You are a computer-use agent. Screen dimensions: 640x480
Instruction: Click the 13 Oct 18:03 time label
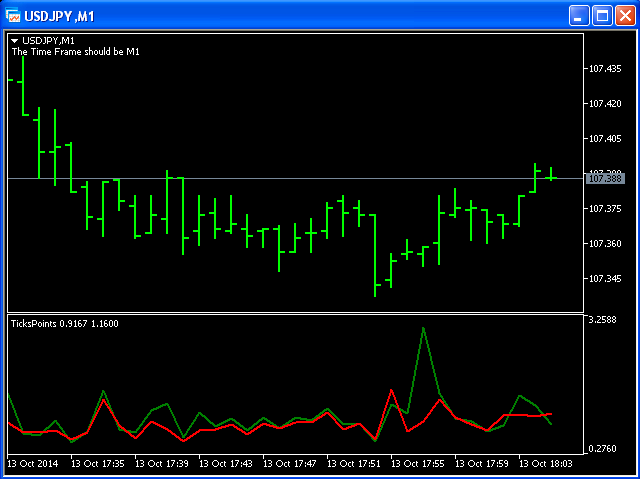pyautogui.click(x=546, y=464)
